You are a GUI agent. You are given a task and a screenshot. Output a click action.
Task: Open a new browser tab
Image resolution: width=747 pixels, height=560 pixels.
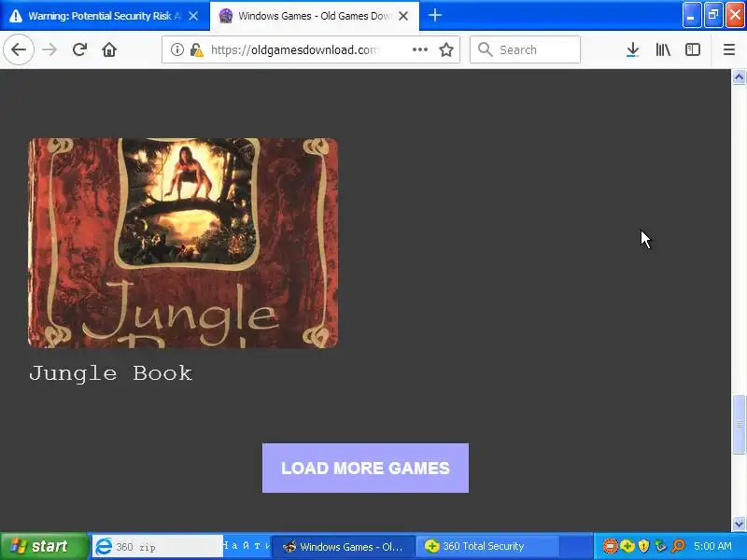(x=434, y=15)
